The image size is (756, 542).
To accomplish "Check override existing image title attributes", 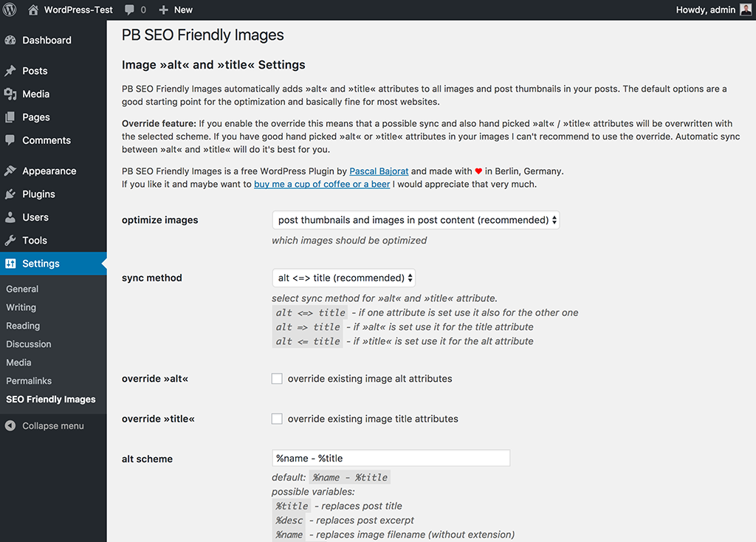I will (x=277, y=419).
